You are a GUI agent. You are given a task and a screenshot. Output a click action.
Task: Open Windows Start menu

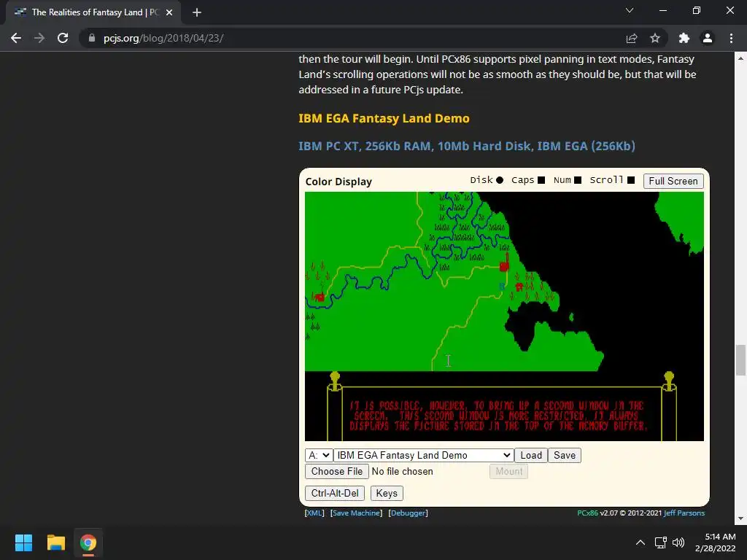pyautogui.click(x=24, y=542)
